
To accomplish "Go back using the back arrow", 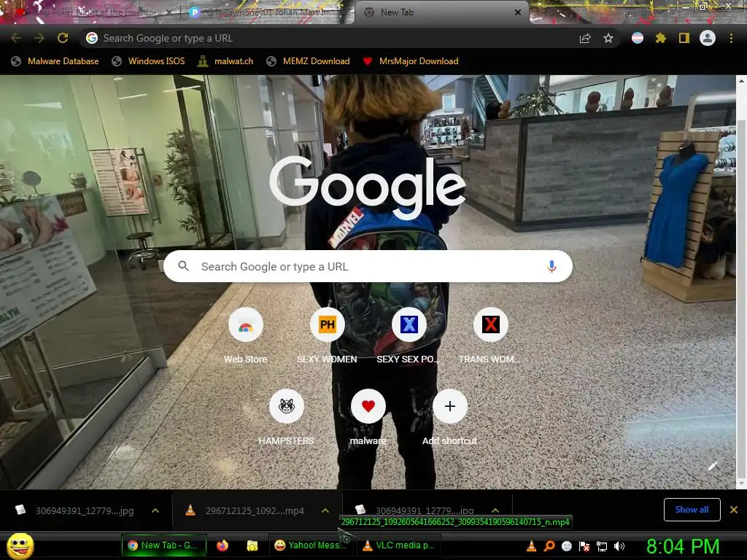I will point(16,38).
